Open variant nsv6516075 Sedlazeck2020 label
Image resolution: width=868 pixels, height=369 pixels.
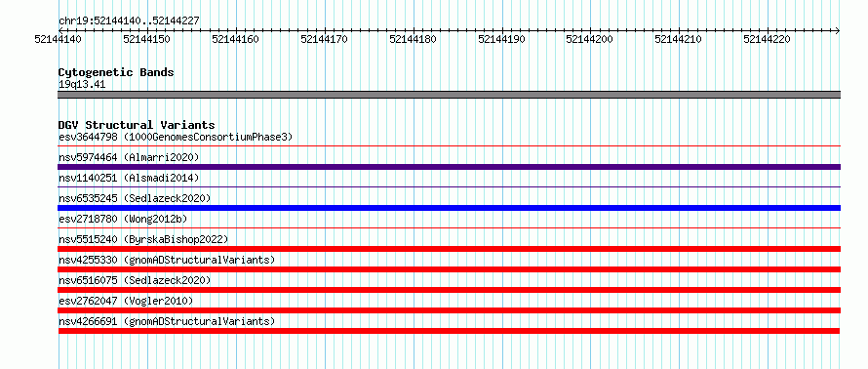(135, 280)
